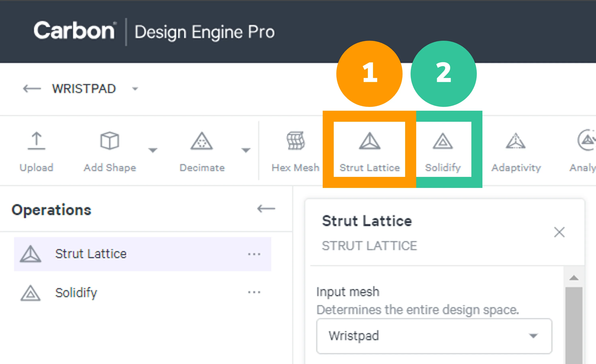Screen dimensions: 596x364
Task: Select the Strut Lattice toolbar tool
Action: coord(369,149)
